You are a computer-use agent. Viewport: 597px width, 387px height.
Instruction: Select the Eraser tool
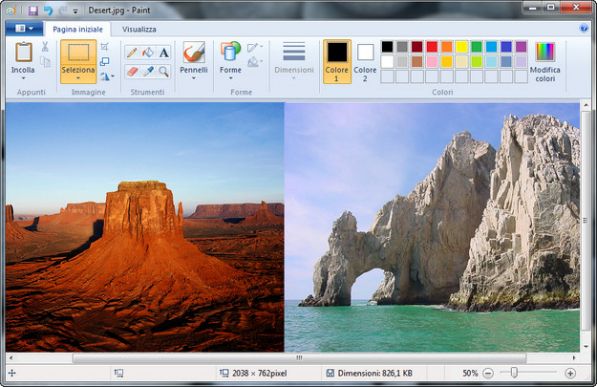(x=132, y=72)
